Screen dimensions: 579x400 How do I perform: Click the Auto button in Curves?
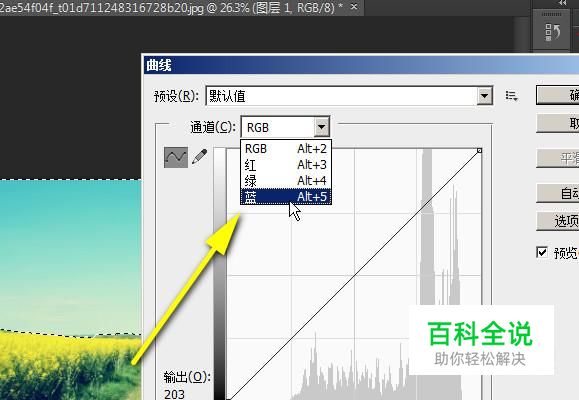tap(558, 193)
